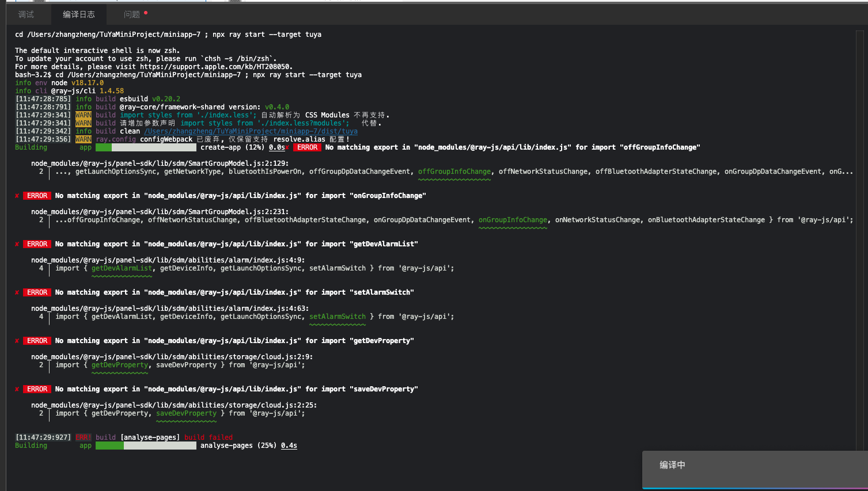
Task: Click the 编译中 status toast
Action: (x=755, y=470)
